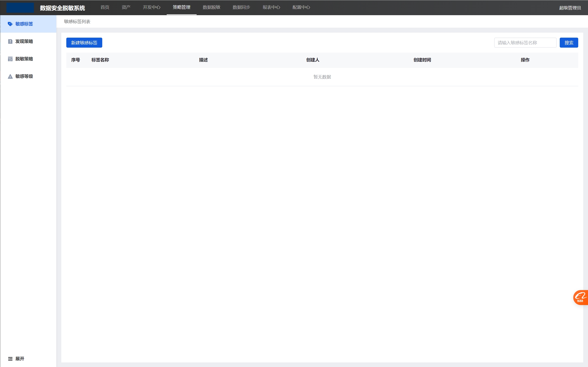Open the 超级管理员 user menu
The height and width of the screenshot is (367, 588).
(570, 8)
